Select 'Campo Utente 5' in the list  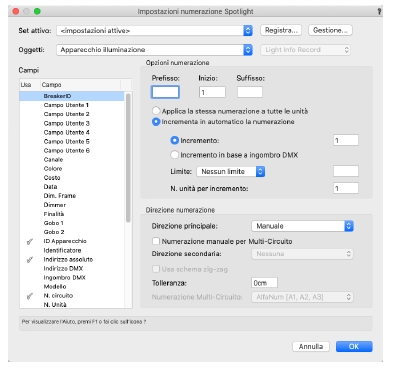pos(72,141)
